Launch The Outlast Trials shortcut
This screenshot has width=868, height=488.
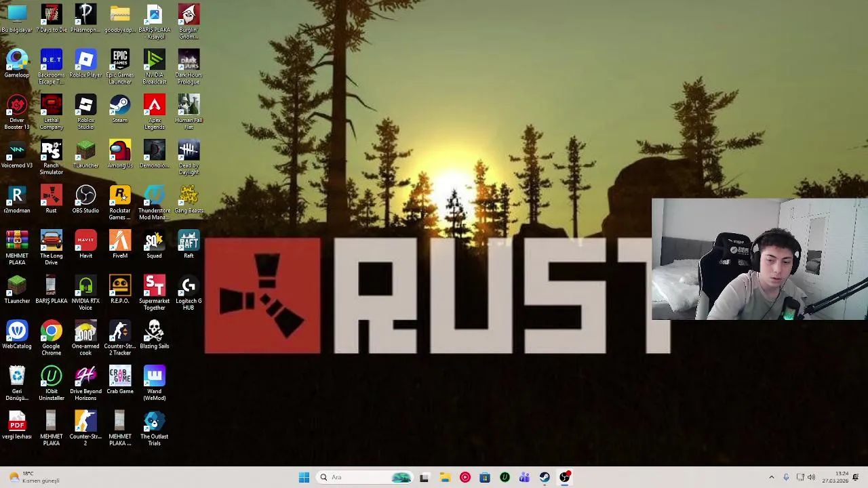coord(155,429)
